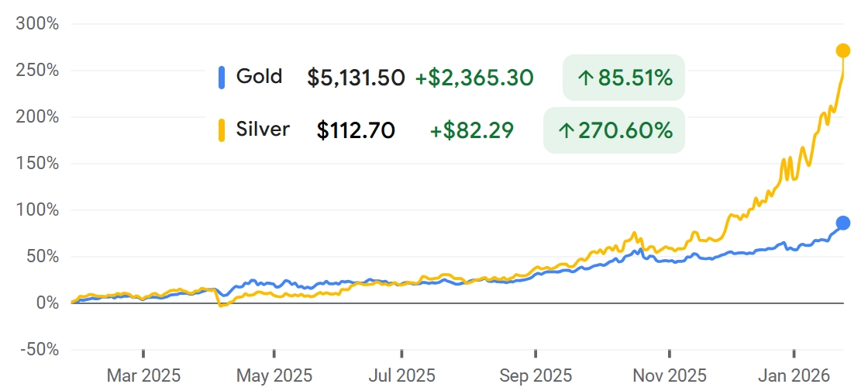Select the yellow Silver line endpoint dot
The width and height of the screenshot is (868, 391).
(x=843, y=50)
